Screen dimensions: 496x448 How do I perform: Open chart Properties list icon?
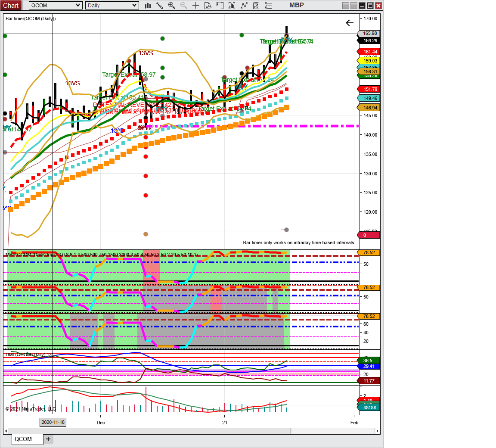(x=268, y=5)
